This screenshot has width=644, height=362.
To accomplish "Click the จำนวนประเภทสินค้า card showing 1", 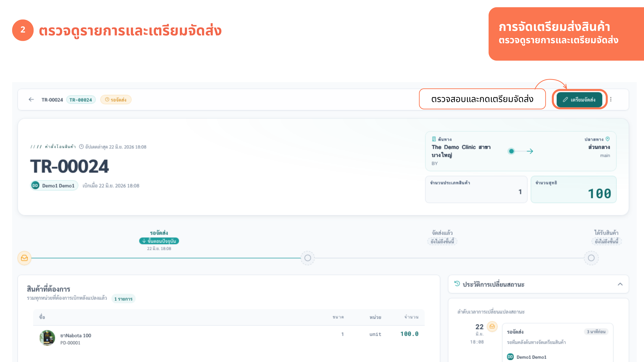I will (x=476, y=189).
